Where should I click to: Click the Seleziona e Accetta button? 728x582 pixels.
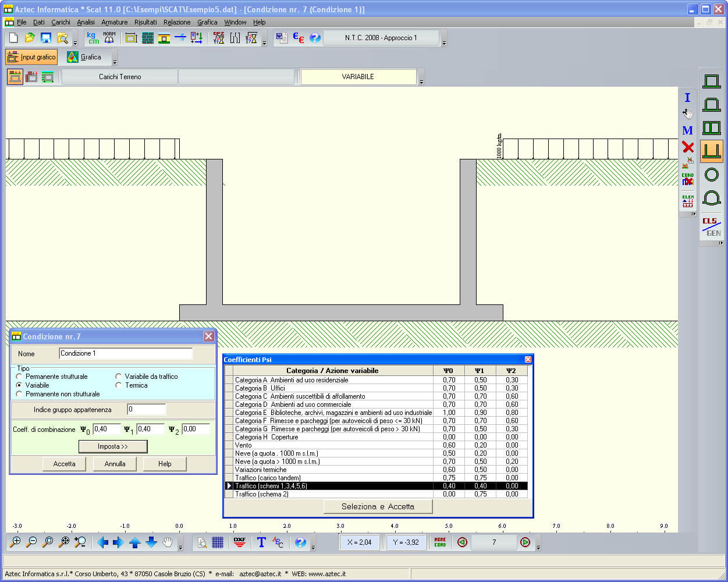[x=378, y=506]
